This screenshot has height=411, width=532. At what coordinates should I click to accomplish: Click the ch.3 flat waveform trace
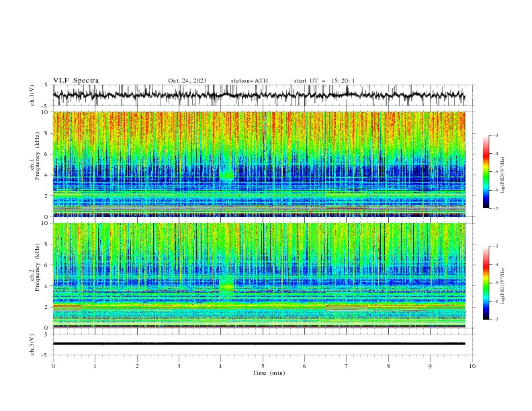click(x=259, y=344)
